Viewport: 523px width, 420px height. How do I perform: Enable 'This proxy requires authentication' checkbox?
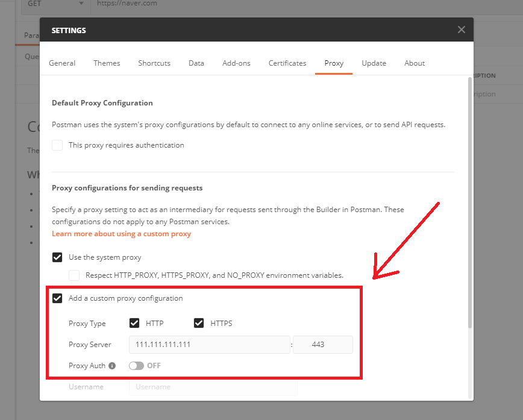57,145
